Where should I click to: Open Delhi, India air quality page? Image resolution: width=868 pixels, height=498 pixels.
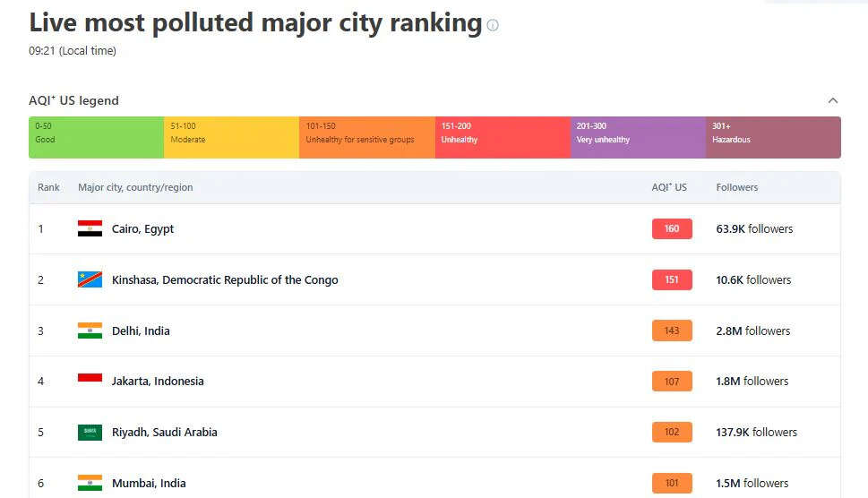coord(141,331)
